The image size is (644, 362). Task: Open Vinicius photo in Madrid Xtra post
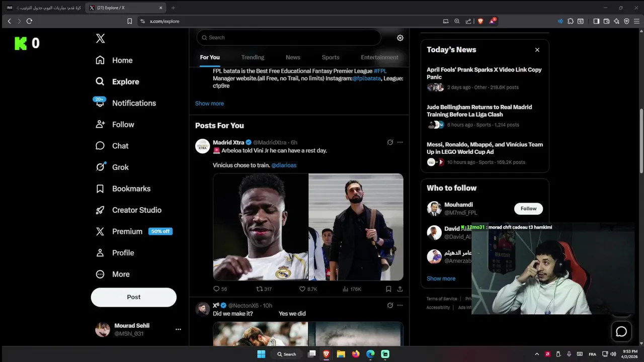click(x=261, y=227)
